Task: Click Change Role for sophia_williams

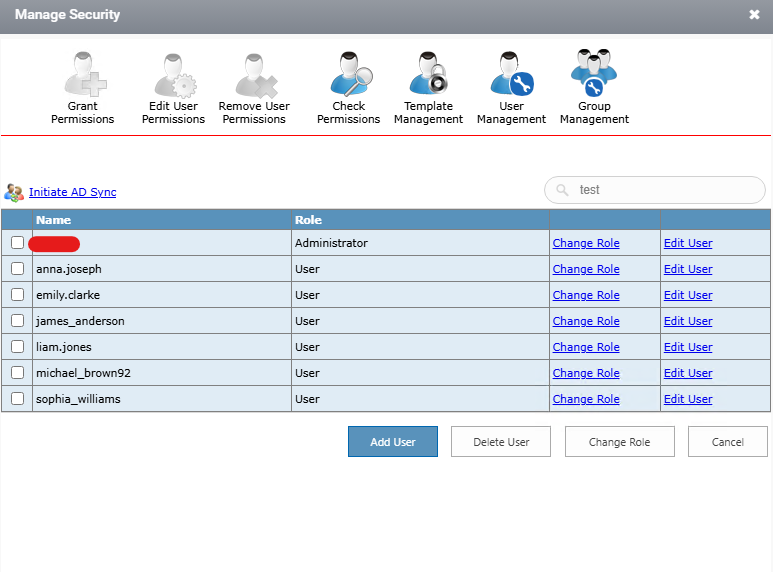Action: [586, 399]
